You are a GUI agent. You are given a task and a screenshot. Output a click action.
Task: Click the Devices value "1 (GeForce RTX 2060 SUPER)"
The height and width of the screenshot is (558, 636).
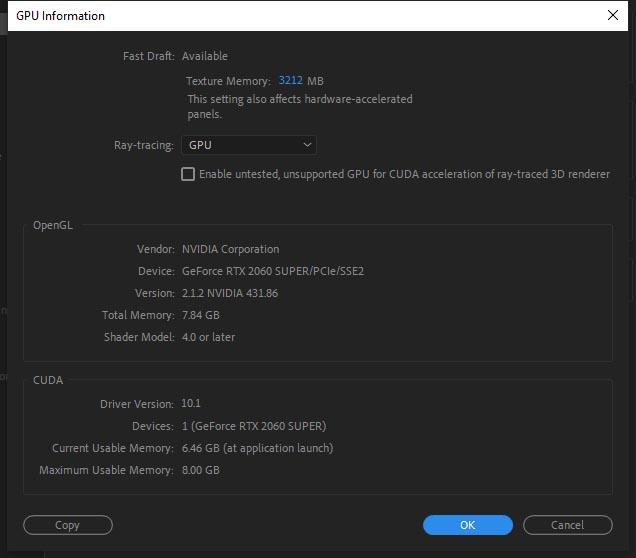coord(254,426)
